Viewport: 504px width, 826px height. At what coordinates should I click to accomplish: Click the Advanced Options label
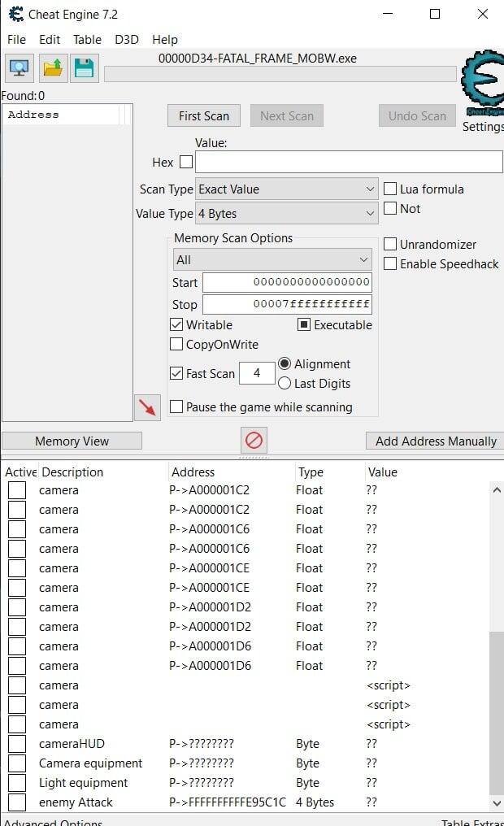click(x=53, y=822)
